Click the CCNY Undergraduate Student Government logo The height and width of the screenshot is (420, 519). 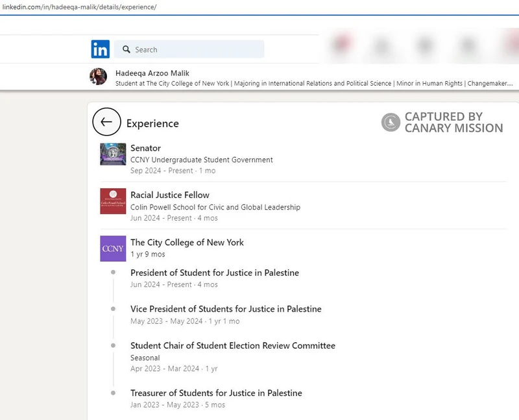point(113,154)
